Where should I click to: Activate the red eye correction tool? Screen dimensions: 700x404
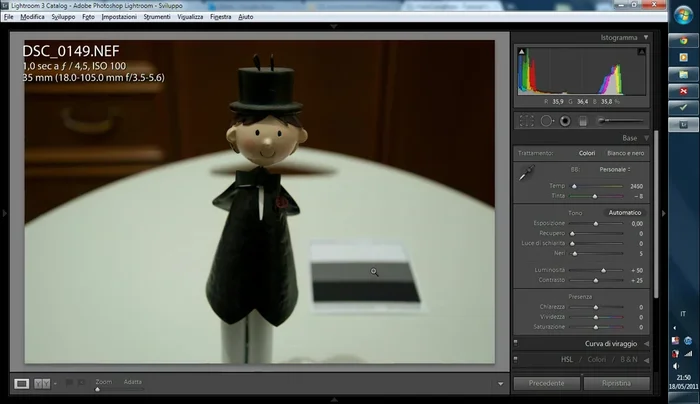pos(565,121)
